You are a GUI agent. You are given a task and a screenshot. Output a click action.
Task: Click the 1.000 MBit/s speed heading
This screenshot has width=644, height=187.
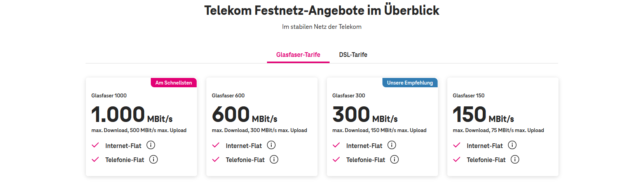[132, 115]
